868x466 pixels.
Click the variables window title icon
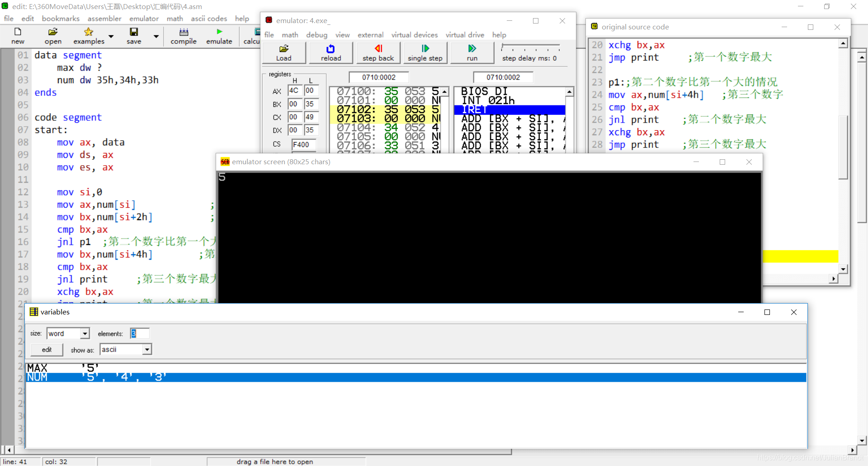34,312
